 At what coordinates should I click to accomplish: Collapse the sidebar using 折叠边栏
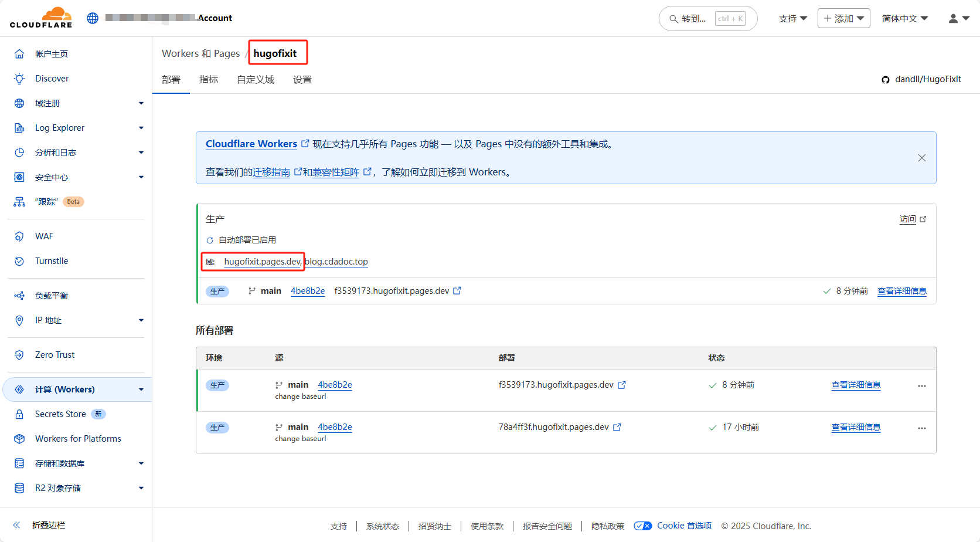coord(48,525)
